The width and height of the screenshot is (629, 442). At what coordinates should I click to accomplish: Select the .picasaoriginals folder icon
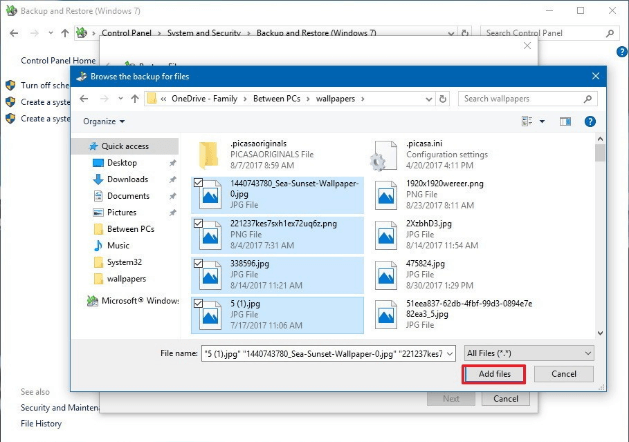[209, 153]
